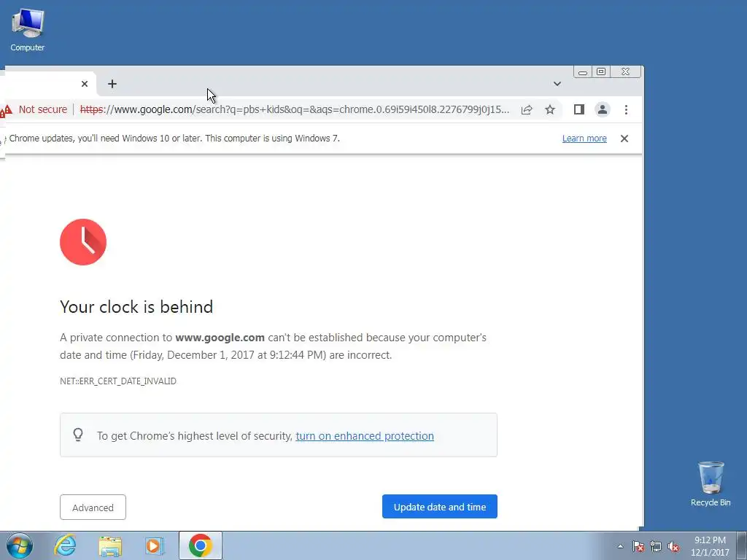Dismiss the Windows 7 update infobar
747x560 pixels.
[624, 139]
